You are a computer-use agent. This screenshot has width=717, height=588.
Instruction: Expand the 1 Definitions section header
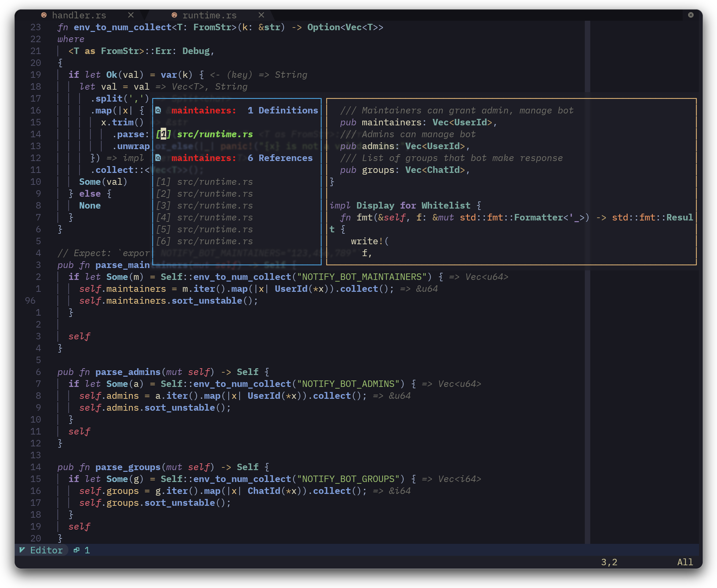[283, 110]
